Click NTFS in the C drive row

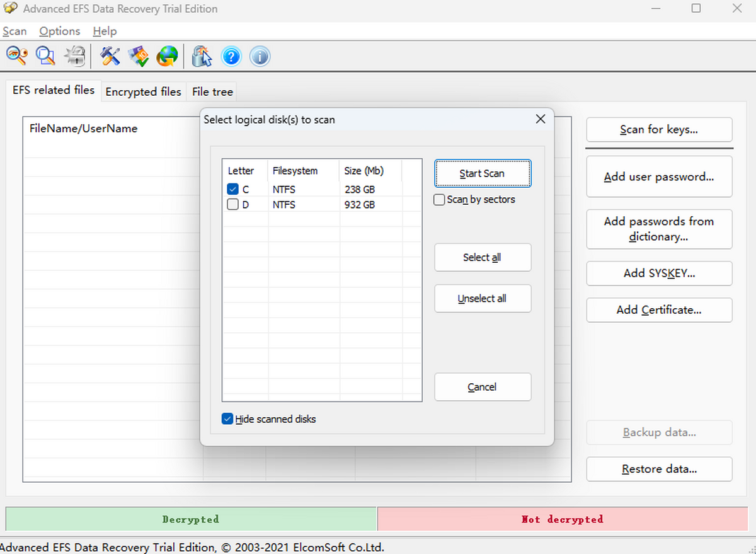pos(284,189)
